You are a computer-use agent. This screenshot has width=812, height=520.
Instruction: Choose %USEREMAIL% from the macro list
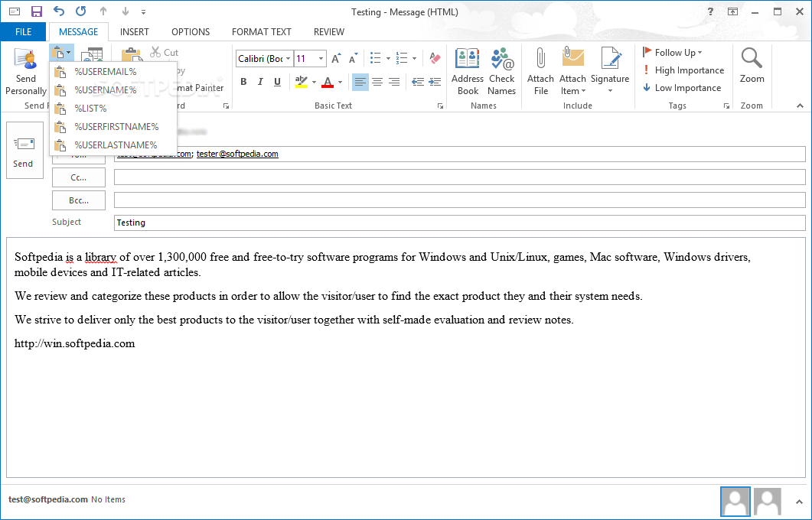[113, 71]
